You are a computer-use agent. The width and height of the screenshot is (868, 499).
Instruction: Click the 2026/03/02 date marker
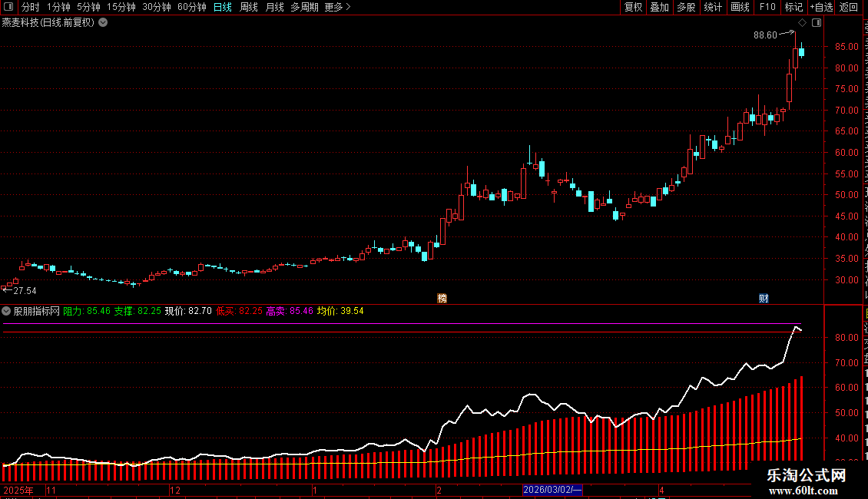click(552, 490)
